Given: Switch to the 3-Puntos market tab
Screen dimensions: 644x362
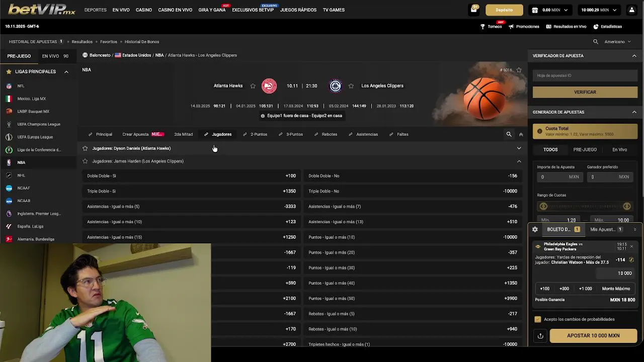Looking at the screenshot, I should coord(291,134).
